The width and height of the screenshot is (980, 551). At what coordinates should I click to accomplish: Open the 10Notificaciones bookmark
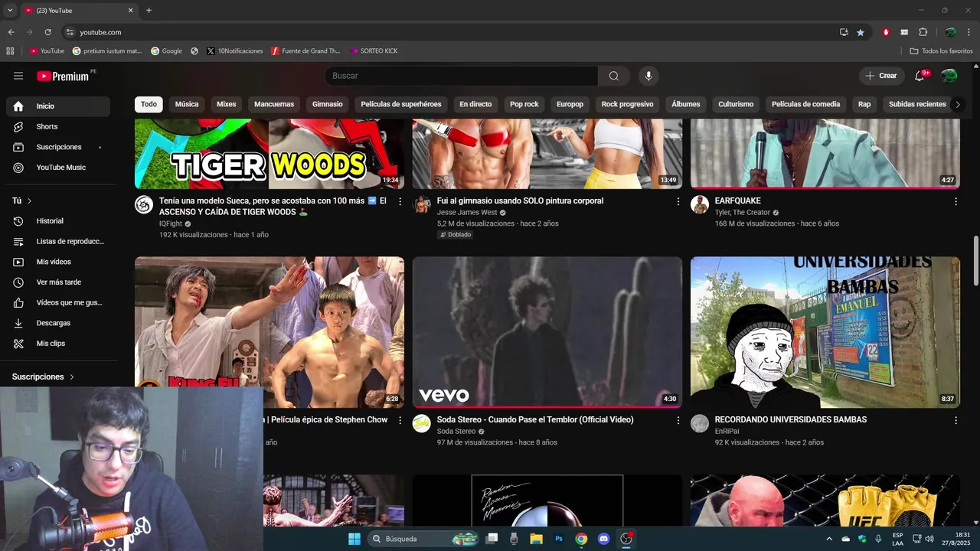click(234, 51)
